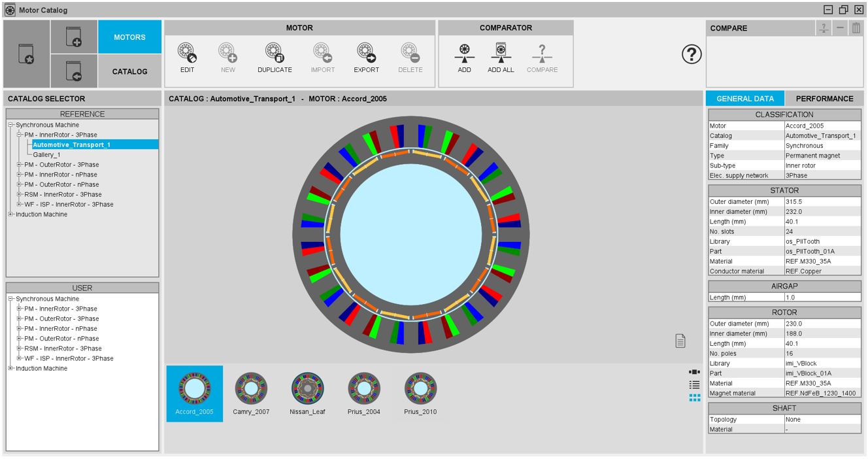Switch to carousel view of motors

coord(695,372)
